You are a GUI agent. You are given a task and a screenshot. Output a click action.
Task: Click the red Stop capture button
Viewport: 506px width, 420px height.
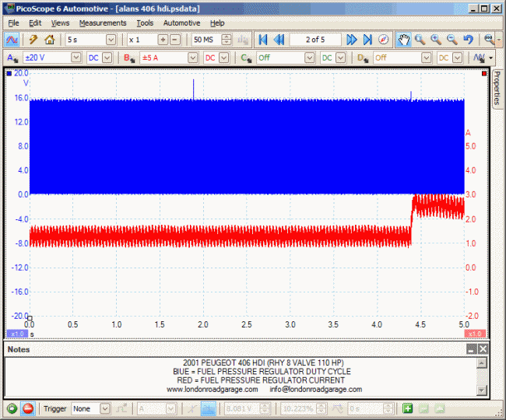pyautogui.click(x=28, y=408)
